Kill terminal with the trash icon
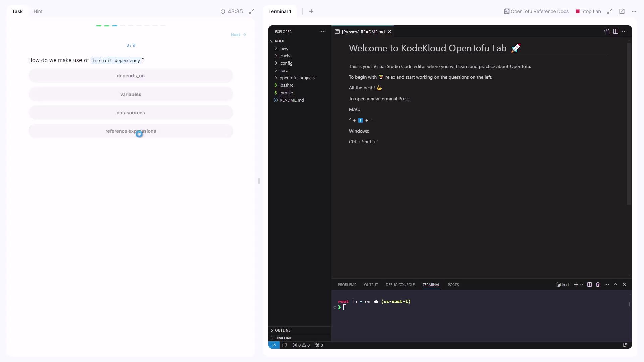The width and height of the screenshot is (644, 362). [598, 285]
